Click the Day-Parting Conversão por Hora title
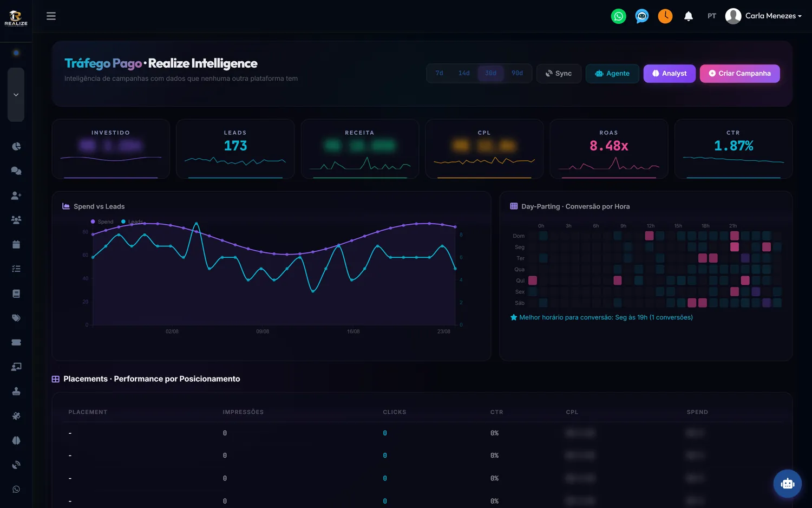812x508 pixels. [575, 206]
